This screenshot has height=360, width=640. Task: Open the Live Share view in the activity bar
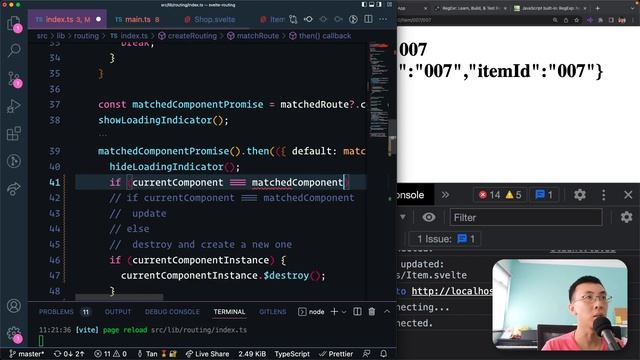click(14, 189)
